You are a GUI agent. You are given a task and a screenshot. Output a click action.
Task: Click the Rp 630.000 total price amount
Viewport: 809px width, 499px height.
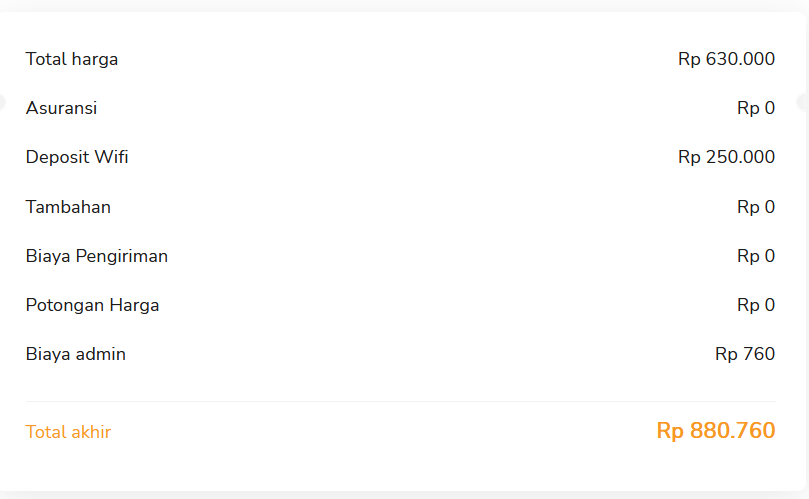pyautogui.click(x=726, y=59)
